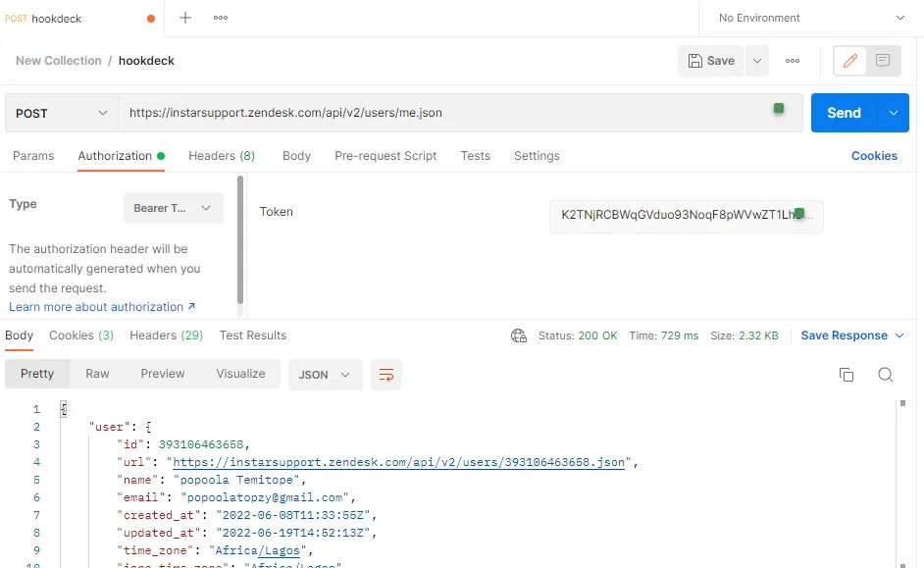Click the network globe lock icon
The image size is (924, 568).
[519, 336]
